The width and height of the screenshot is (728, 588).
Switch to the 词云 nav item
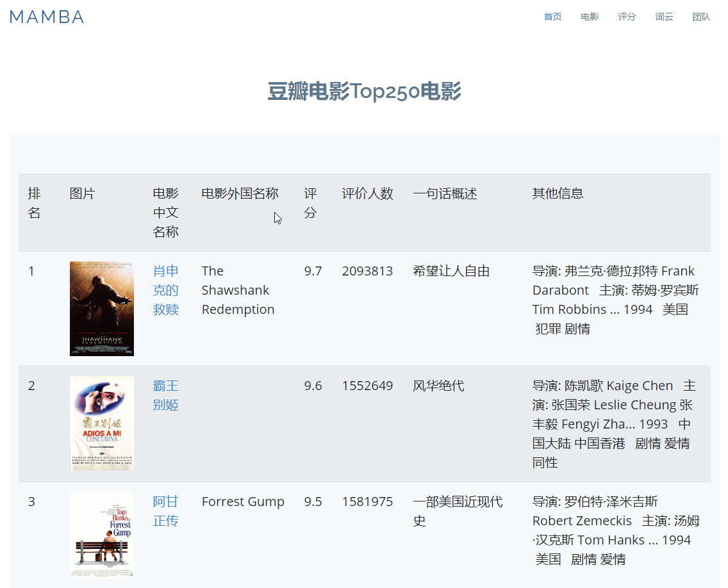point(664,17)
